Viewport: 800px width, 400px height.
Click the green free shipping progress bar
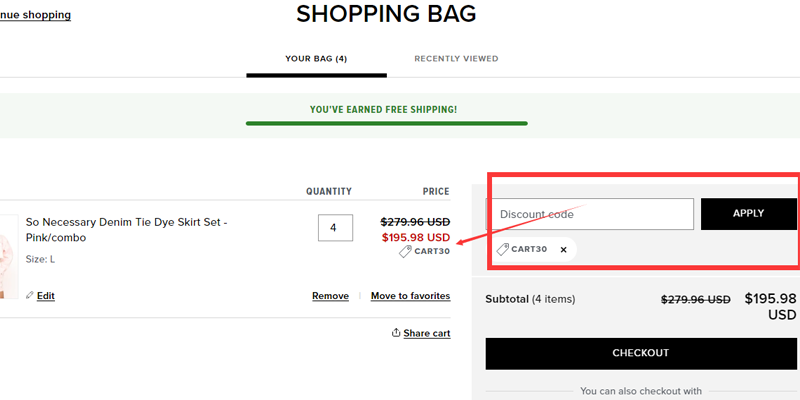click(386, 124)
